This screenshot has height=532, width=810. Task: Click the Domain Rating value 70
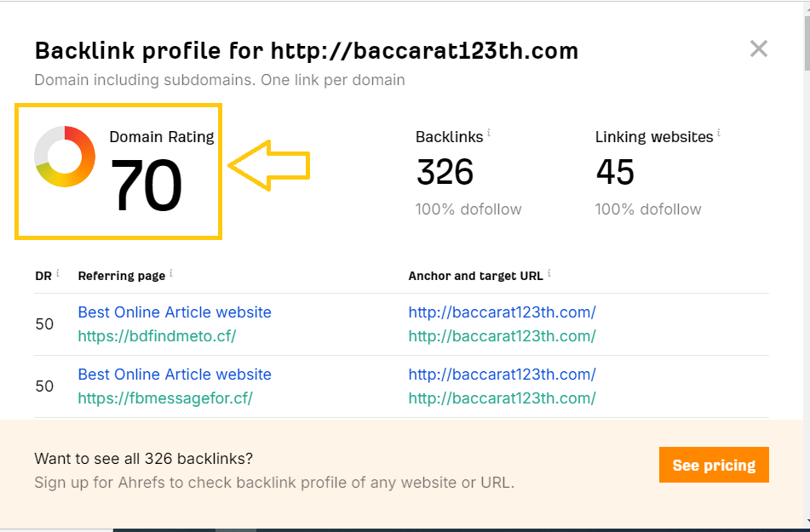tap(146, 187)
